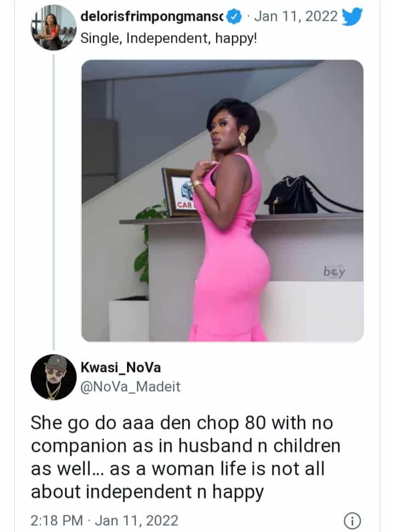Click the white planter box in photo
This screenshot has width=394, height=532.
(x=129, y=320)
